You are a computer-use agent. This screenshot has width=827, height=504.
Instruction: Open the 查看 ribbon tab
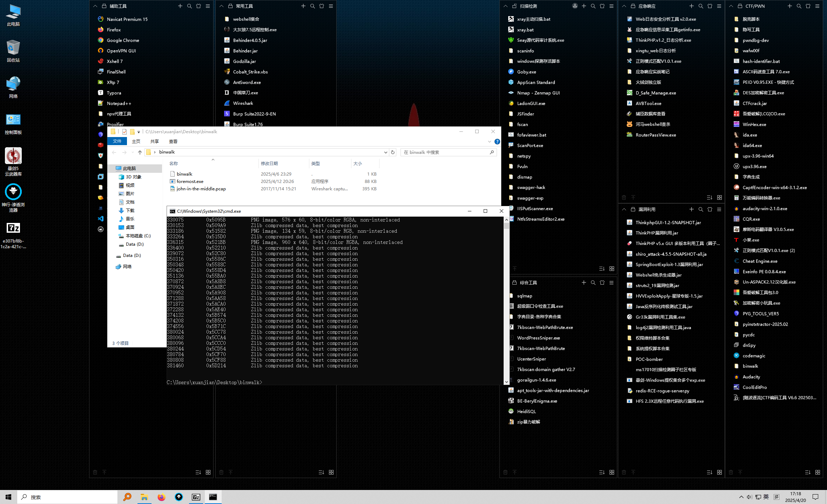point(173,142)
